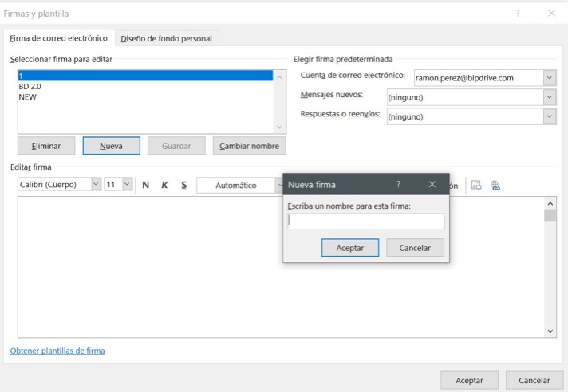This screenshot has height=392, width=568.
Task: Click the help question mark in Nueva firma dialog
Action: (398, 184)
